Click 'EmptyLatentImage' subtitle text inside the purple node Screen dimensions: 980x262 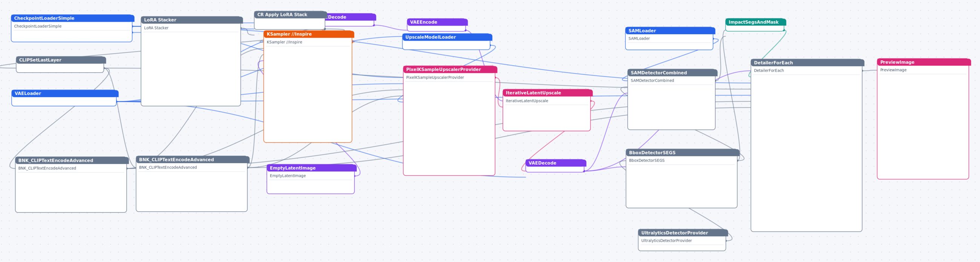pyautogui.click(x=288, y=176)
